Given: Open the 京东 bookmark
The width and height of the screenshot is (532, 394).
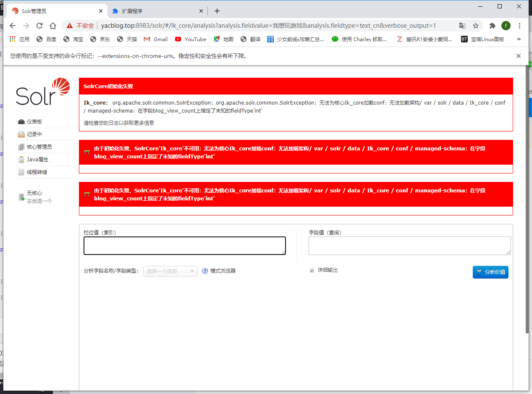Looking at the screenshot, I should pyautogui.click(x=100, y=39).
